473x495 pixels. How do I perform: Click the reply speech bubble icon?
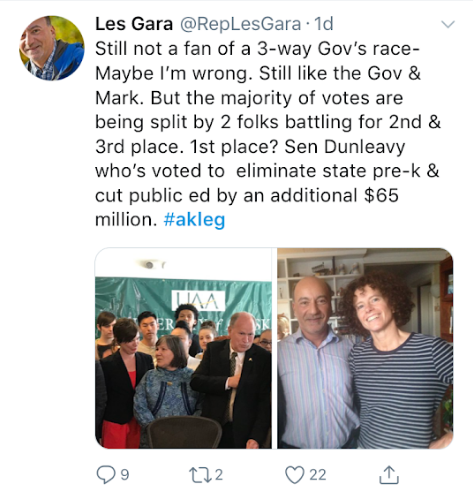point(106,474)
